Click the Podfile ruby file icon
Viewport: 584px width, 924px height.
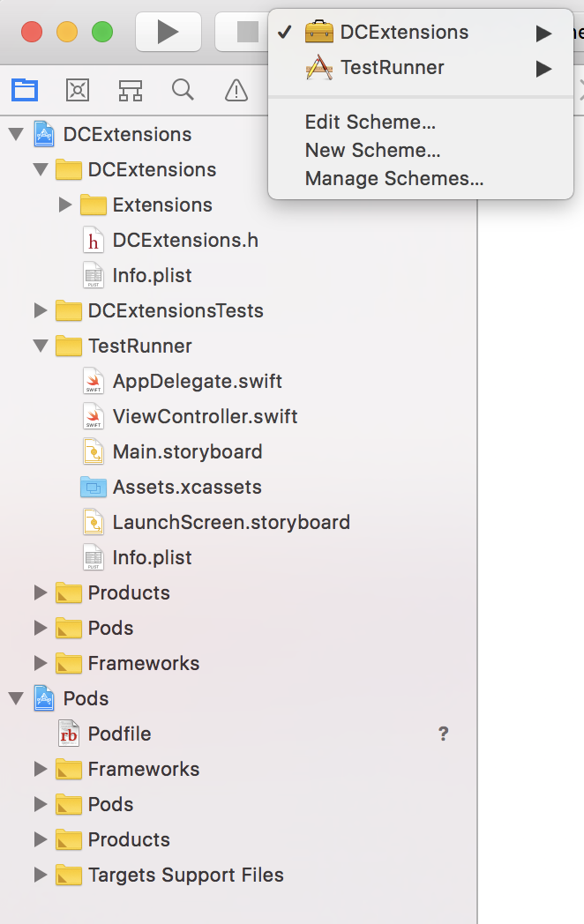tap(69, 734)
